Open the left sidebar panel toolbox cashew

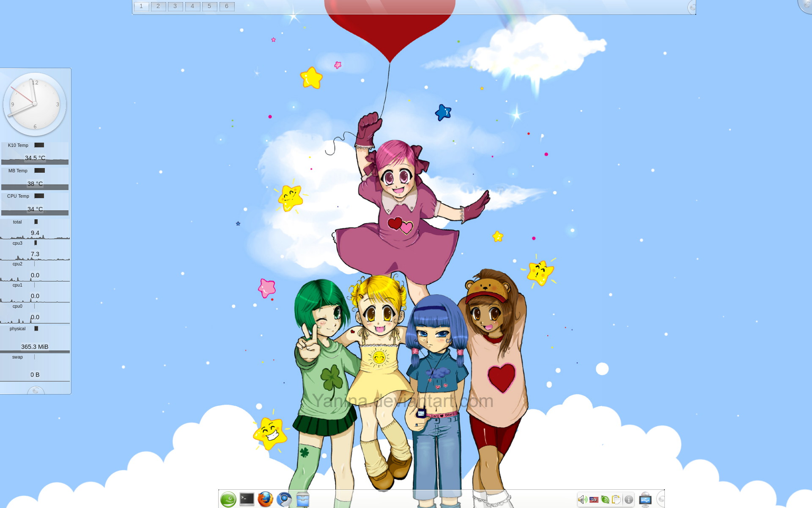click(36, 390)
